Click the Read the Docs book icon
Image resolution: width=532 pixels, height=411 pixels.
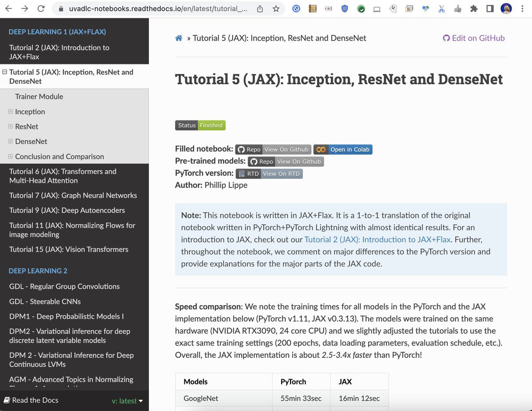[7, 400]
